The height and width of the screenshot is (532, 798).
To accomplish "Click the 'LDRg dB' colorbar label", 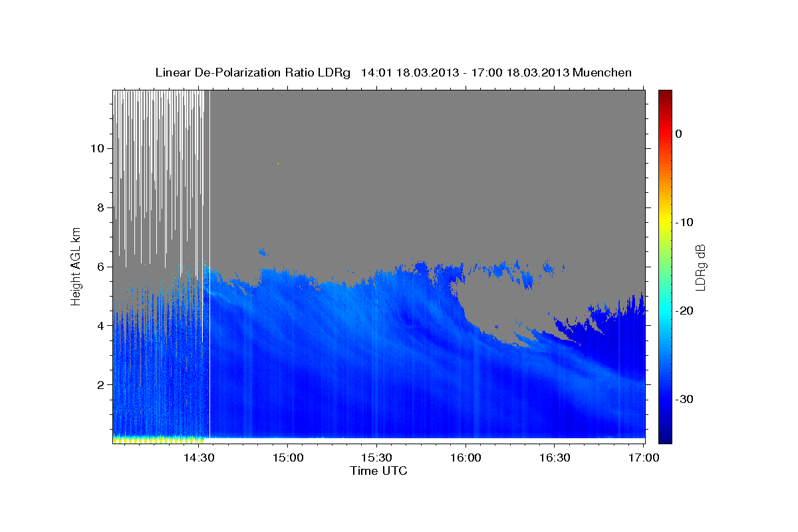I will (x=700, y=267).
